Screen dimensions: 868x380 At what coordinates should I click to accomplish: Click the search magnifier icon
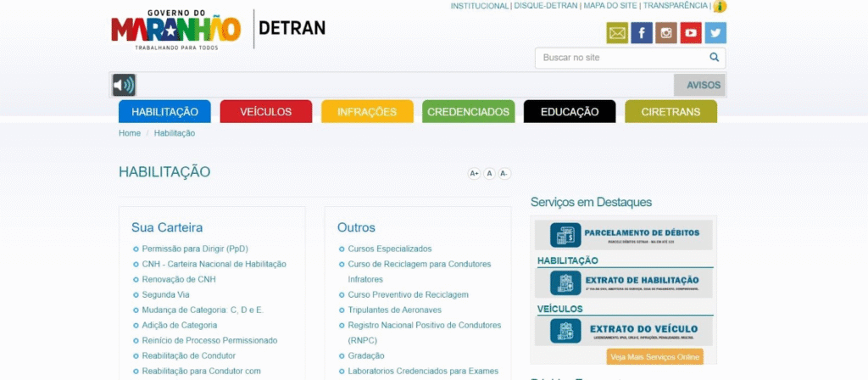[714, 58]
